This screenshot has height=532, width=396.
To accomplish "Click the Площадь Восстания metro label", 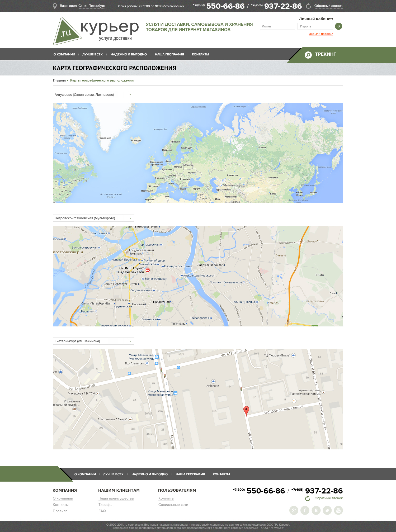I will point(178,266).
